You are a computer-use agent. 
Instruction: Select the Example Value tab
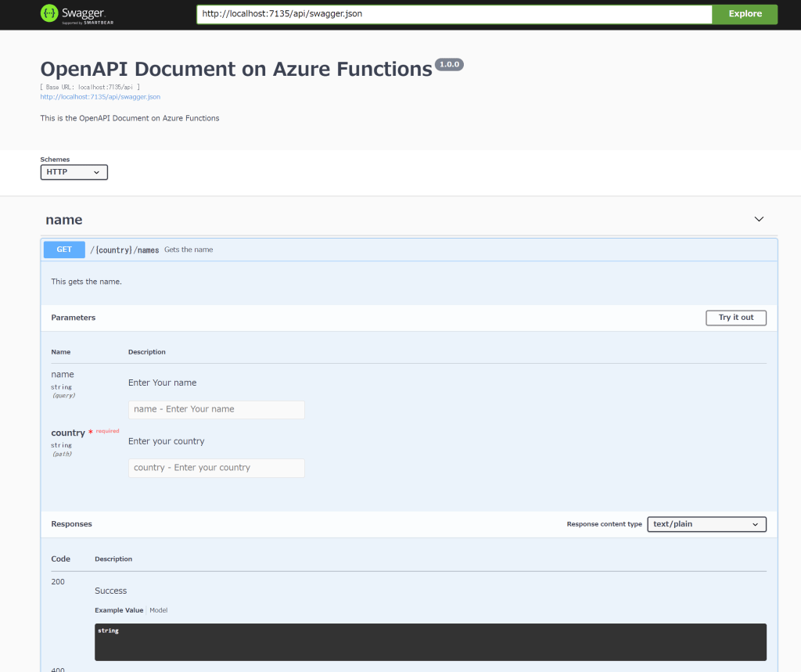point(118,609)
